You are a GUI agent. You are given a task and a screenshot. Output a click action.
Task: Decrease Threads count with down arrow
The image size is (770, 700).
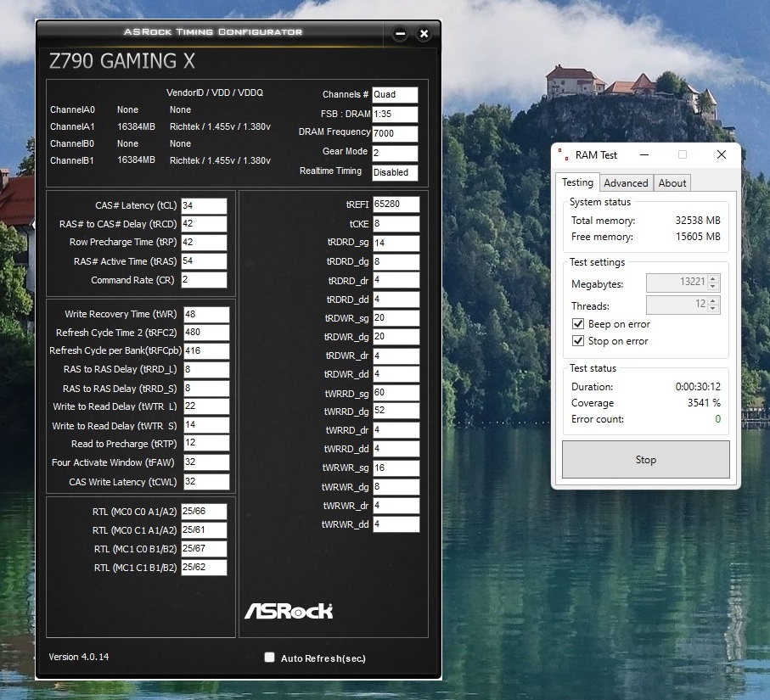[x=713, y=308]
